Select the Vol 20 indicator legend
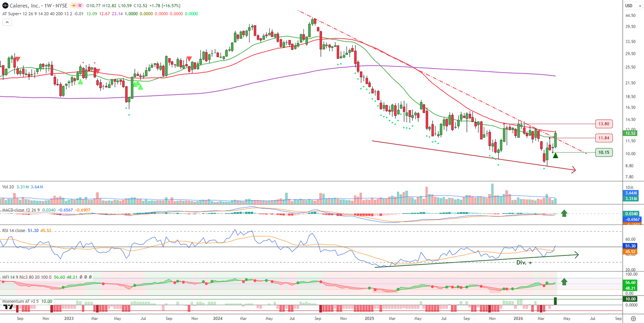 (8, 187)
